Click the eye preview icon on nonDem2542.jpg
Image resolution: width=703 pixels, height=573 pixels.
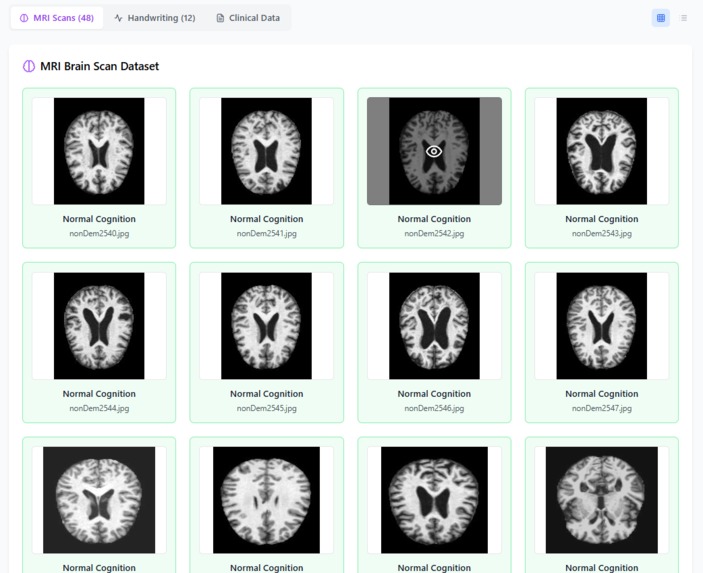[x=434, y=152]
